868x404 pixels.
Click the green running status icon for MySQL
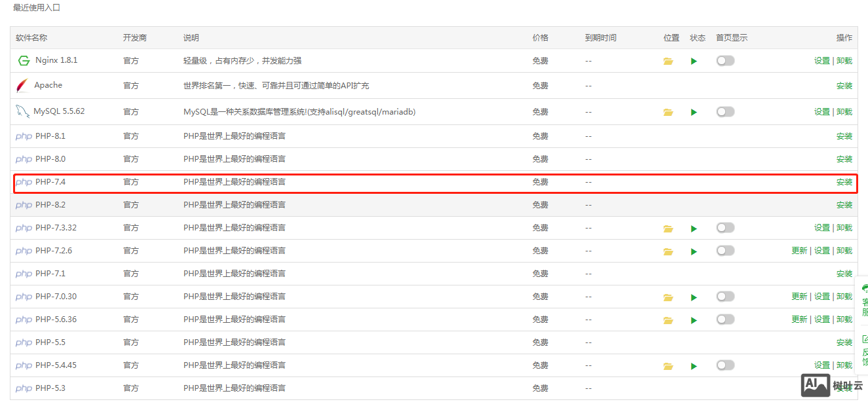[693, 112]
